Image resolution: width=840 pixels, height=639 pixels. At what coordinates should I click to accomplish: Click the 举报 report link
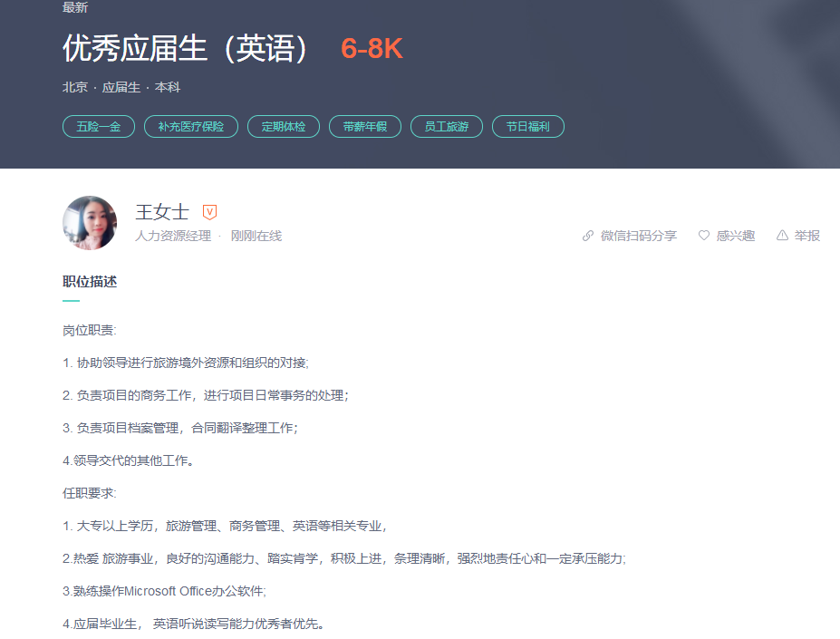807,236
